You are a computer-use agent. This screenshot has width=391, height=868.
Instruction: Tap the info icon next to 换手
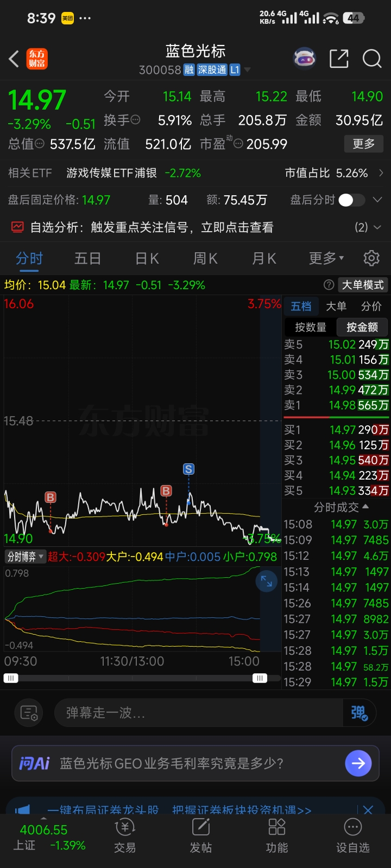click(x=135, y=119)
